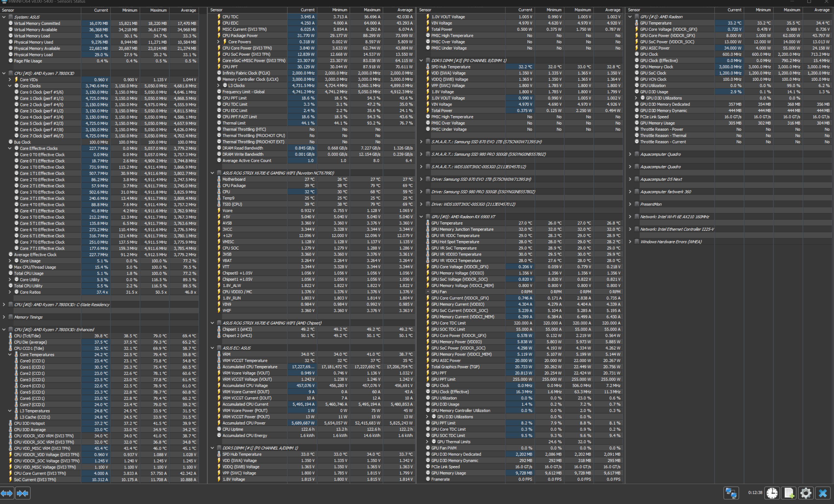Click the shrink columns inward-arrows button
The width and height of the screenshot is (834, 504).
point(23,493)
